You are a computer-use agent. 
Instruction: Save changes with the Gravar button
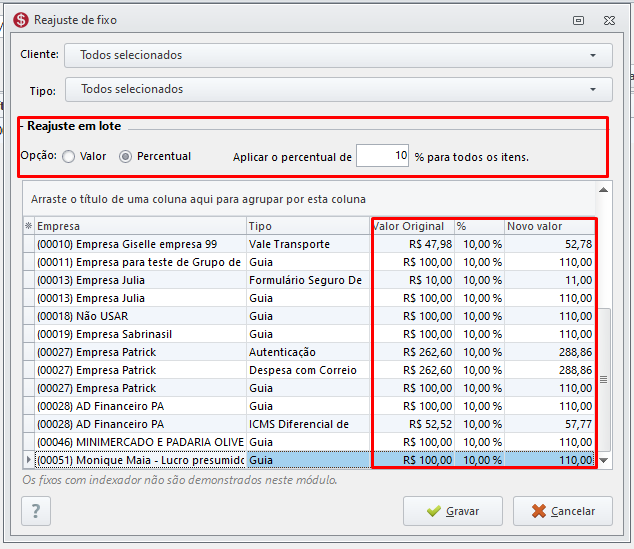click(x=453, y=511)
